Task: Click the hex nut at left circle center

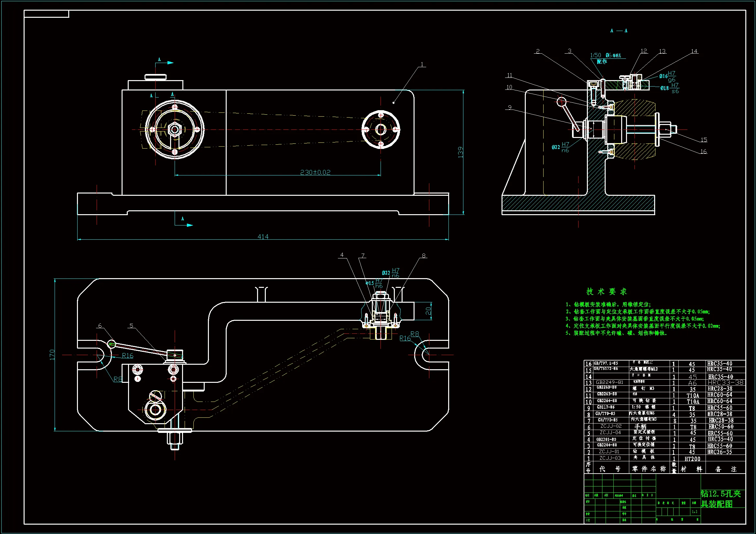Action: tap(175, 129)
